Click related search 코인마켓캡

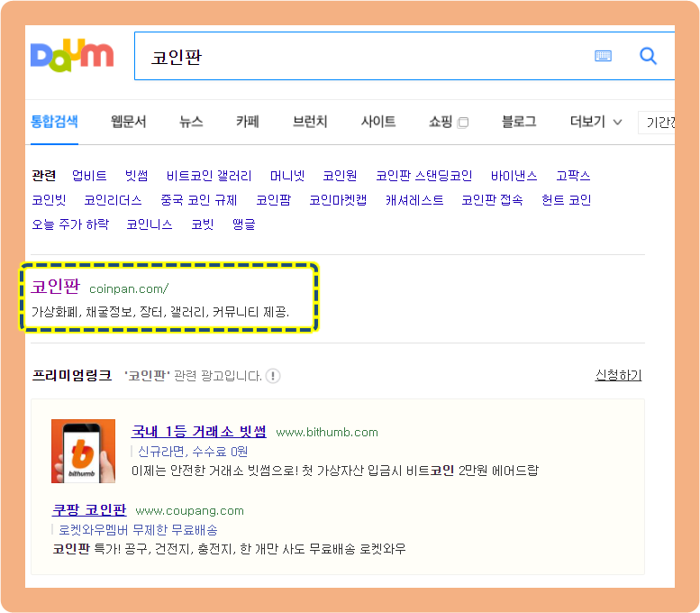tap(338, 200)
